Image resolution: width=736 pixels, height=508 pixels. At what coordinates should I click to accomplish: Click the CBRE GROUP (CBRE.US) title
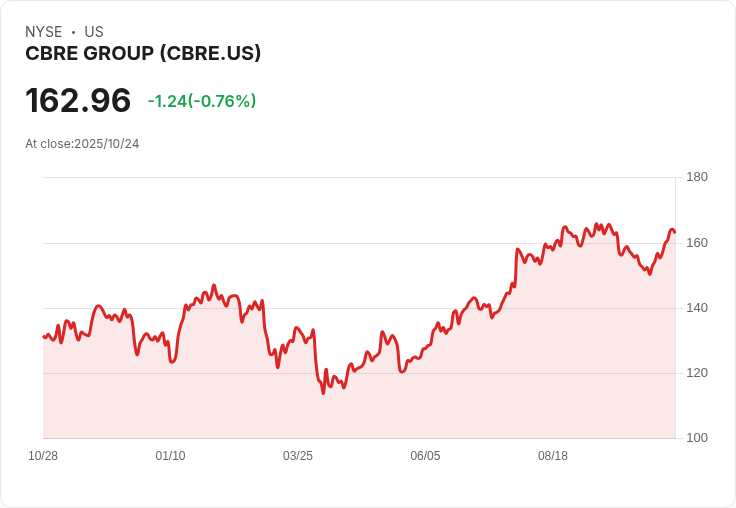(143, 54)
